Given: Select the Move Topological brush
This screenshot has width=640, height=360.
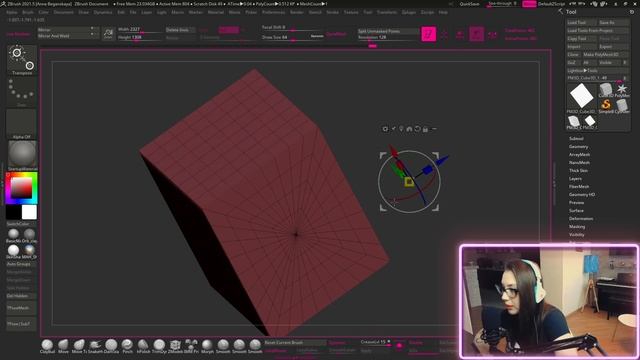Looking at the screenshot, I should pos(79,345).
